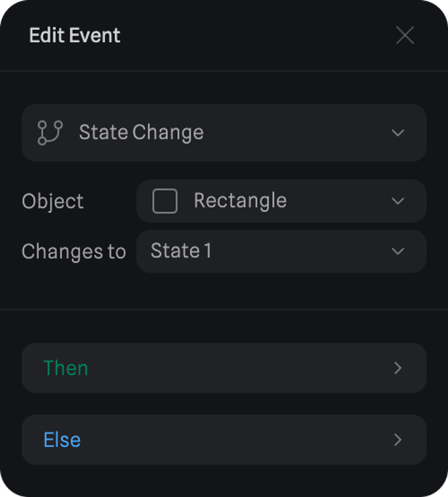Open the Object Rectangle dropdown
Screen dimensions: 448x497
pyautogui.click(x=281, y=201)
